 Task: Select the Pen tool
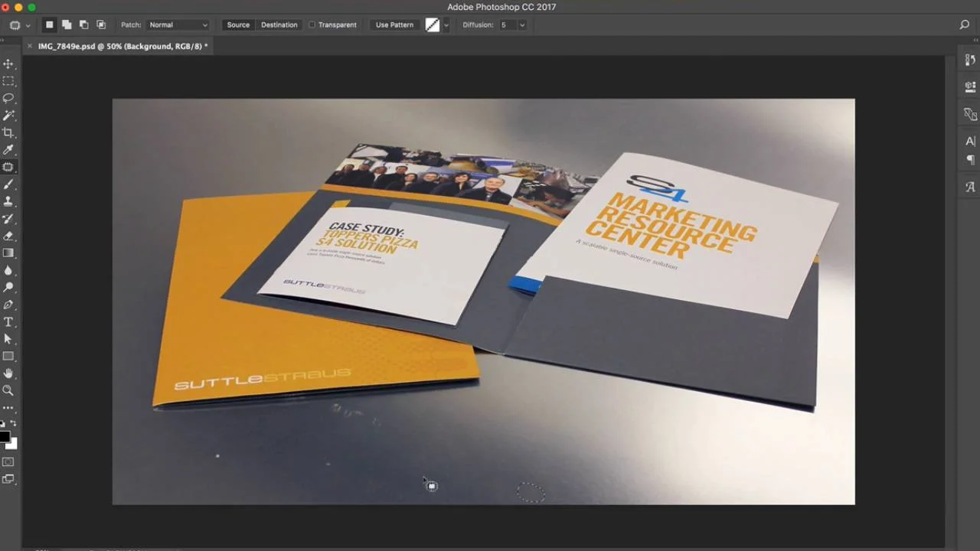[8, 305]
